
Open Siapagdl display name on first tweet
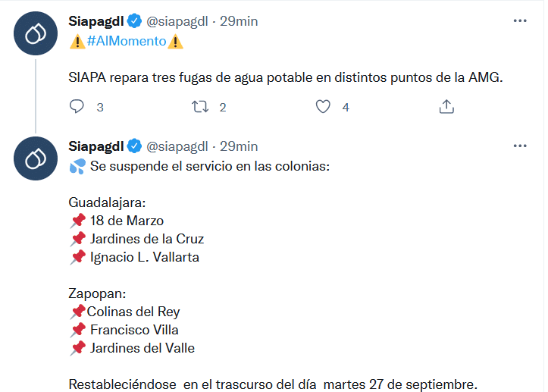tap(96, 21)
